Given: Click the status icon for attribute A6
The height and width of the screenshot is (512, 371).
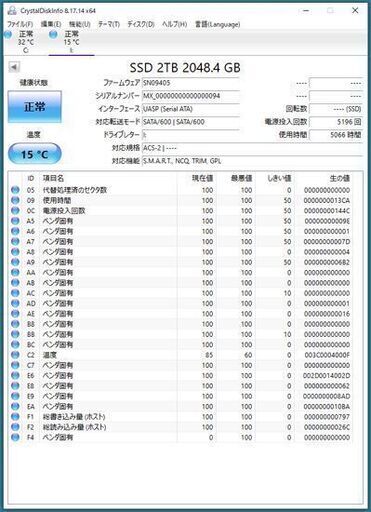Looking at the screenshot, I should tap(15, 231).
